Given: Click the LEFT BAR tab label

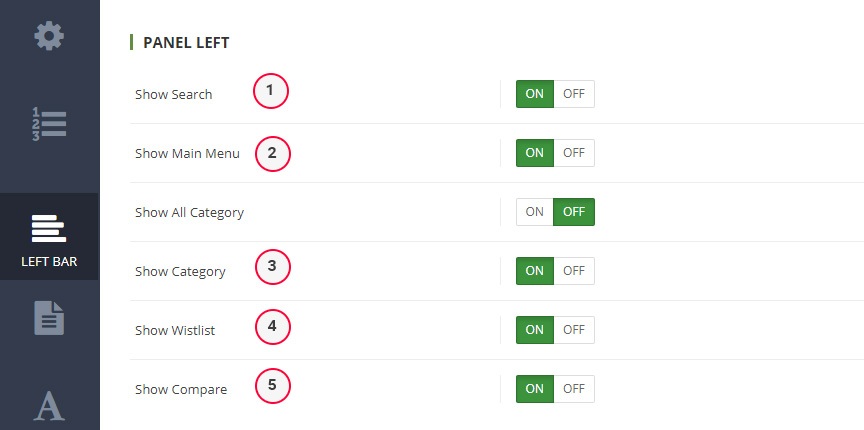Looking at the screenshot, I should tap(49, 263).
